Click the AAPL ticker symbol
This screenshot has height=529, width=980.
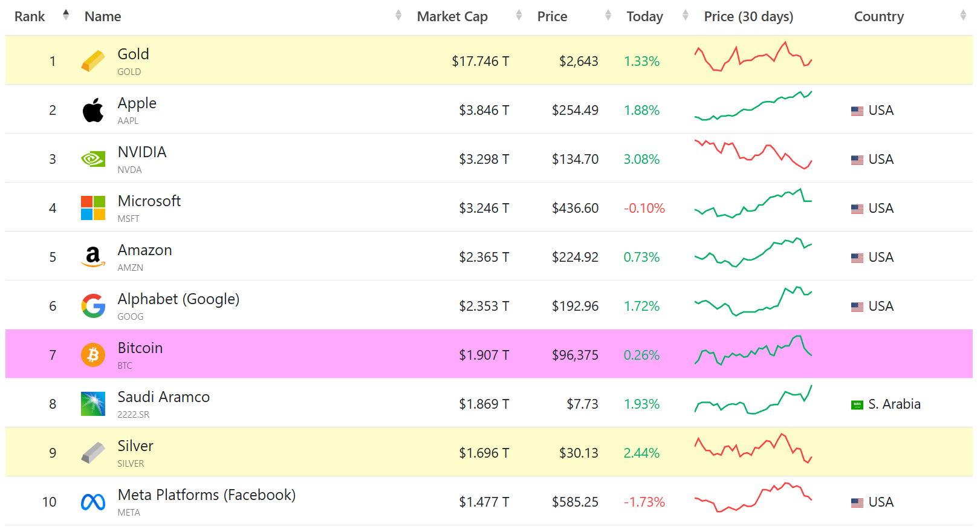click(128, 120)
